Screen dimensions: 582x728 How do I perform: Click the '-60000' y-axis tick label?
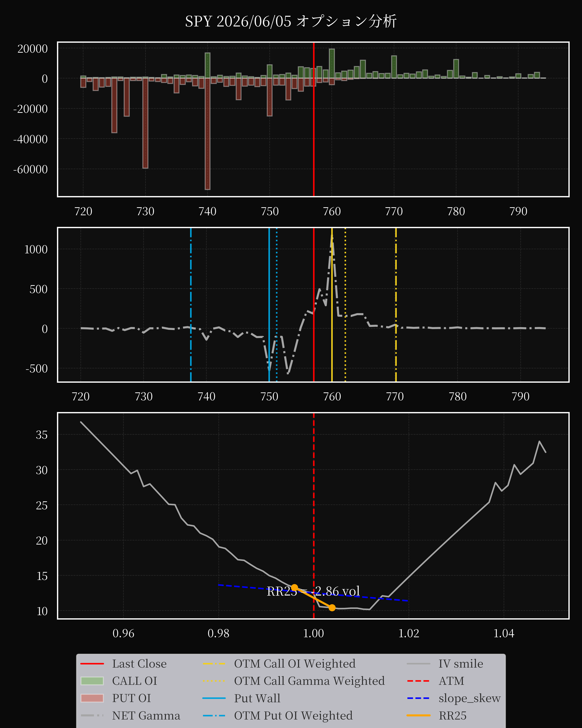[x=30, y=169]
